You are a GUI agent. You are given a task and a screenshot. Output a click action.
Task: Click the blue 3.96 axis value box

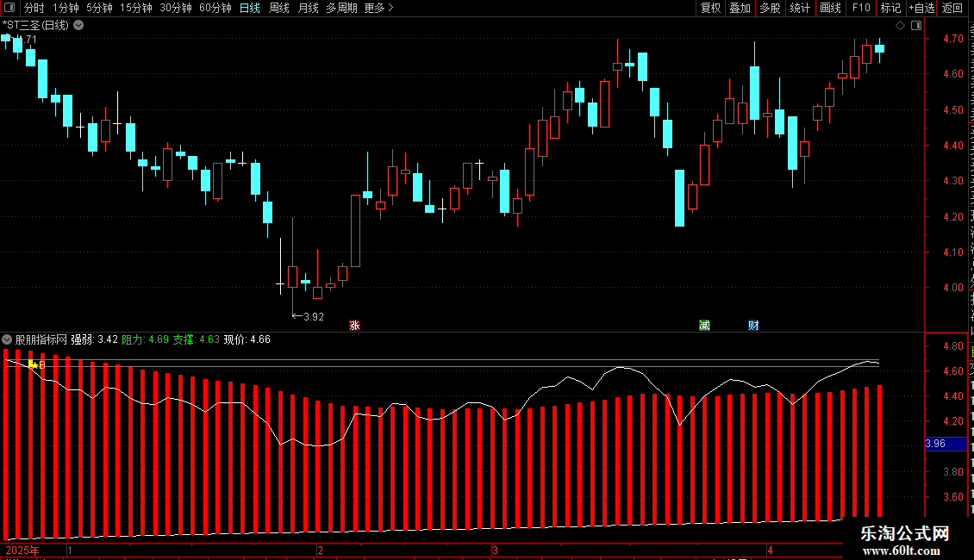coord(946,444)
